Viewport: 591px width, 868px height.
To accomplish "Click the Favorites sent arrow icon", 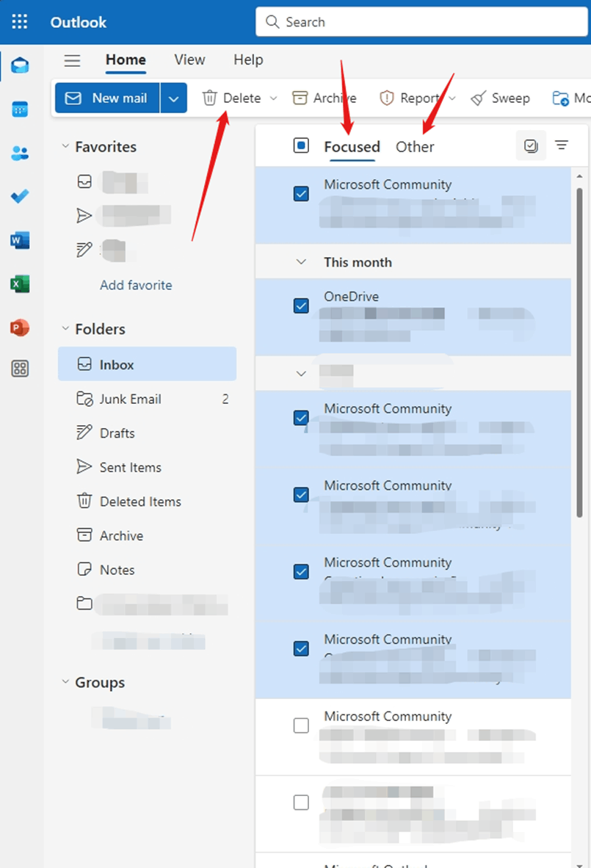I will point(84,215).
